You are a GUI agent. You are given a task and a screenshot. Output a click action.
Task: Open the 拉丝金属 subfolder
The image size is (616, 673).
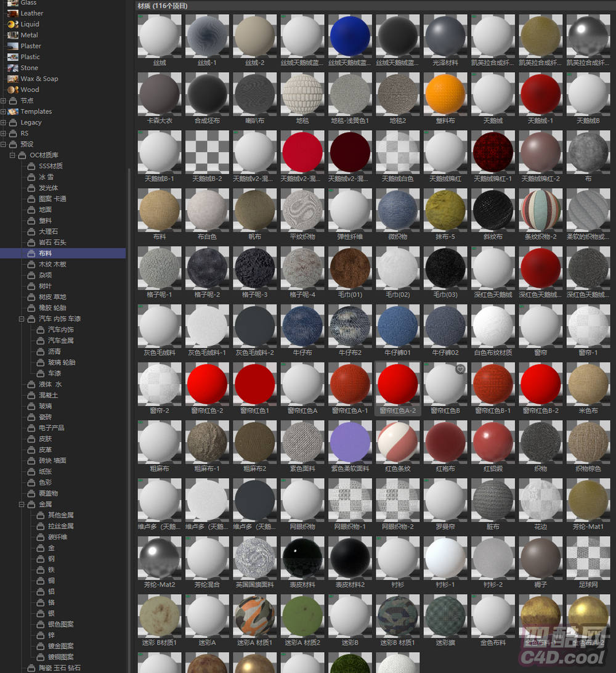[x=60, y=526]
